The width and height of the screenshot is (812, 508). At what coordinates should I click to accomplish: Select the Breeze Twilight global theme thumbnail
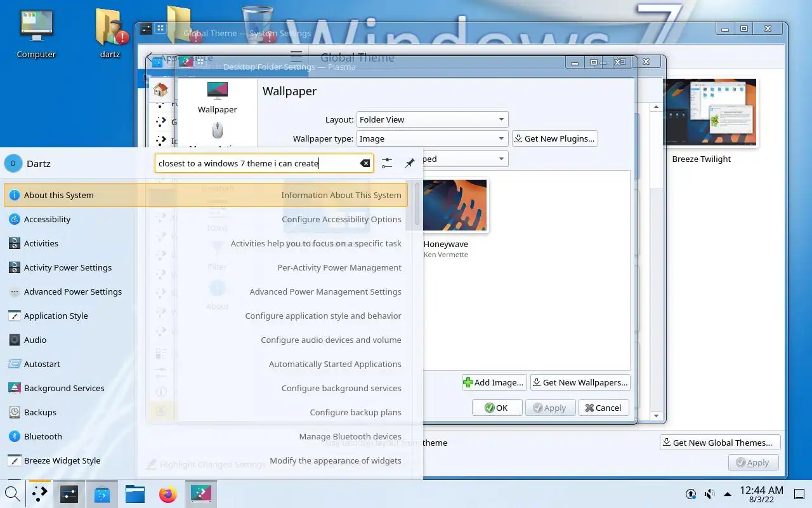[710, 113]
